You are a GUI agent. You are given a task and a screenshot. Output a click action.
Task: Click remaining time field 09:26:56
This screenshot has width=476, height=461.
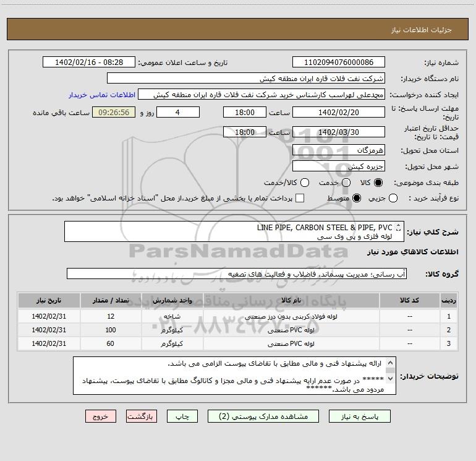114,112
